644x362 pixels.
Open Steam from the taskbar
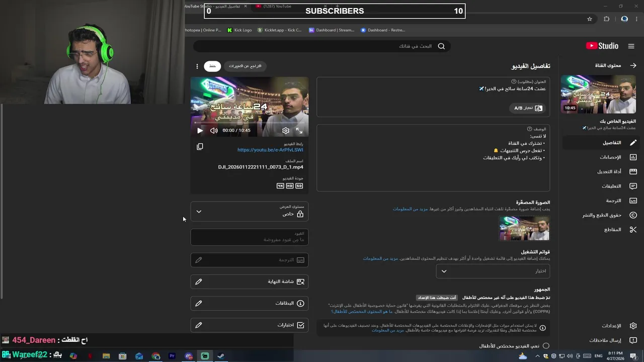[221, 356]
